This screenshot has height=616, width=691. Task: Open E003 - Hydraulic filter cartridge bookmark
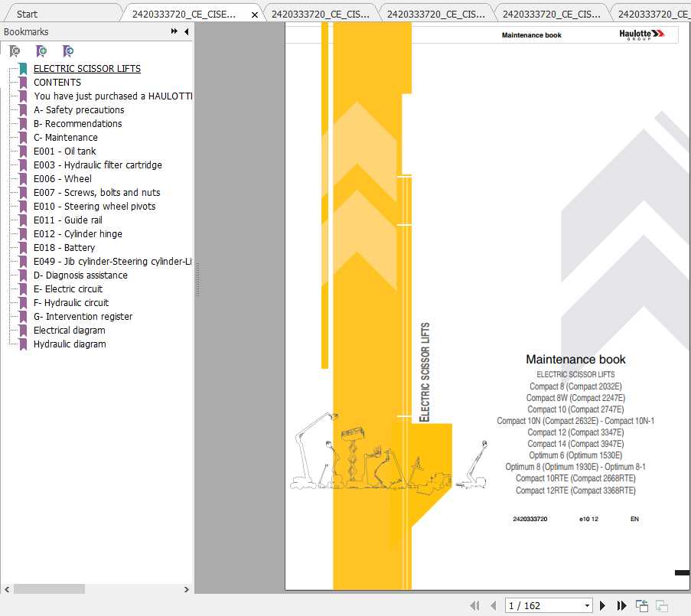98,165
